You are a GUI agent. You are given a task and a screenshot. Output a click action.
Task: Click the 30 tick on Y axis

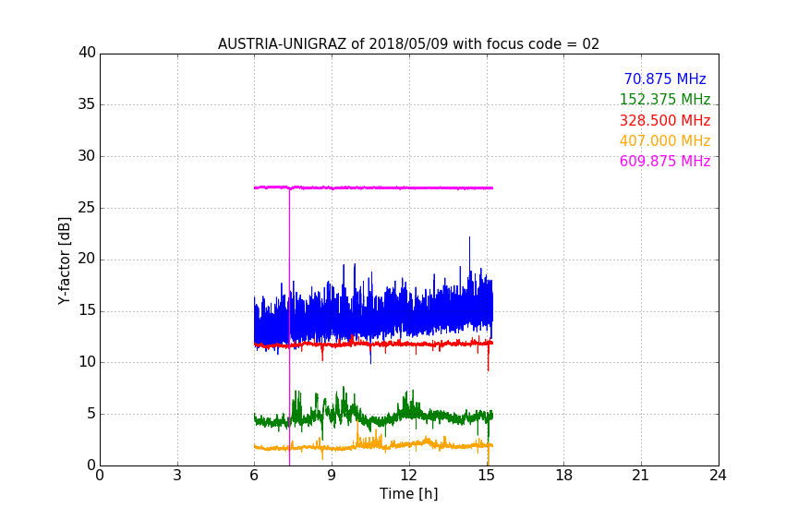tap(87, 156)
